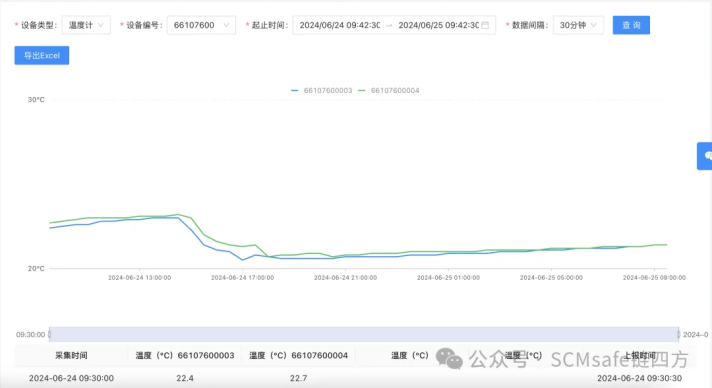Open the 30分钟 data interval dropdown
The height and width of the screenshot is (388, 712).
point(578,25)
